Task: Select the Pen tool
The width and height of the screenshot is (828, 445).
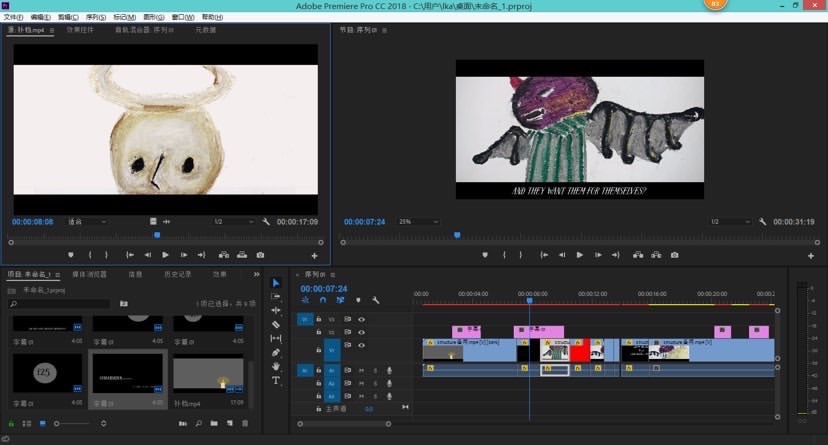Action: (276, 352)
